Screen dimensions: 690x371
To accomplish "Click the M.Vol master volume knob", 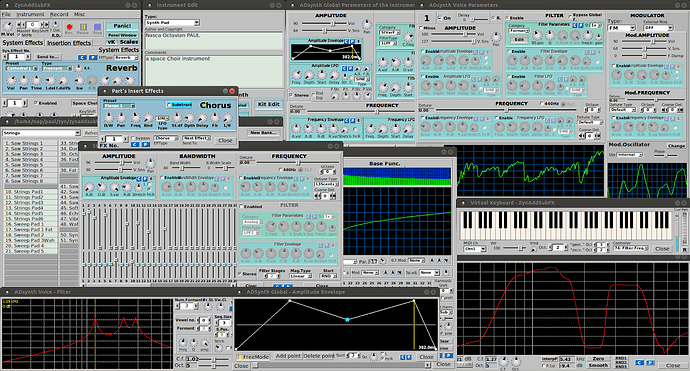I will click(7, 27).
